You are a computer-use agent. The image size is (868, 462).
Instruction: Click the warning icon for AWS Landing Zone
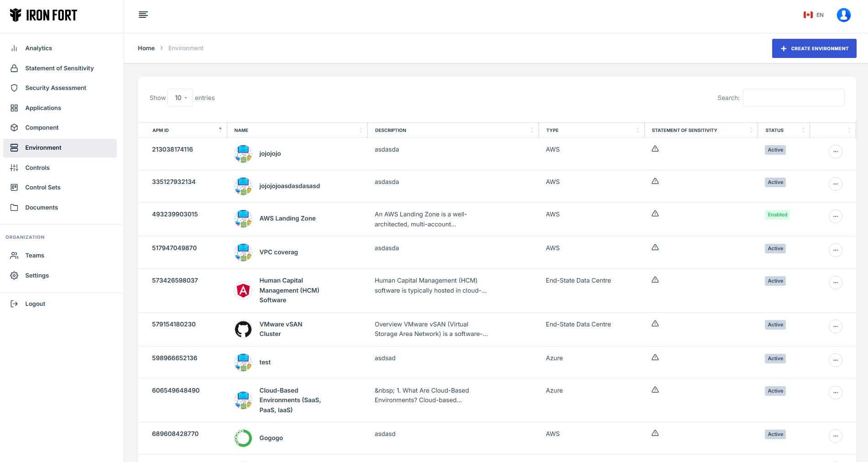point(655,214)
